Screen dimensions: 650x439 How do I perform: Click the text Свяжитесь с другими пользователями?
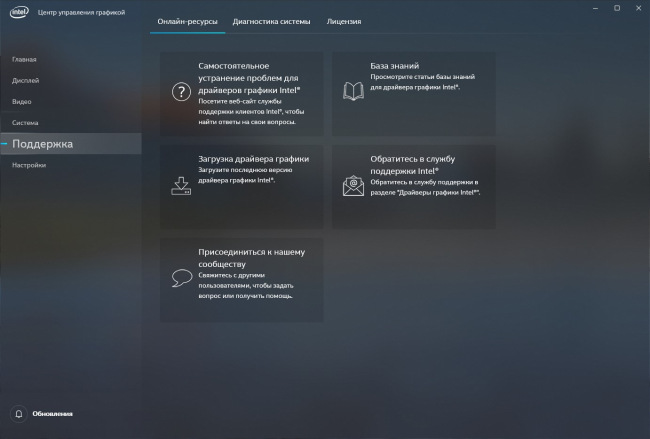tap(246, 285)
